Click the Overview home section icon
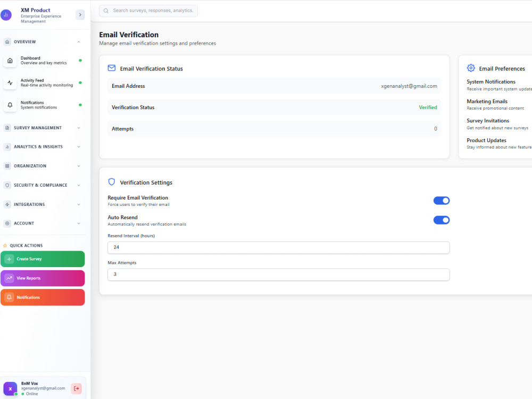532x399 pixels. 7,41
